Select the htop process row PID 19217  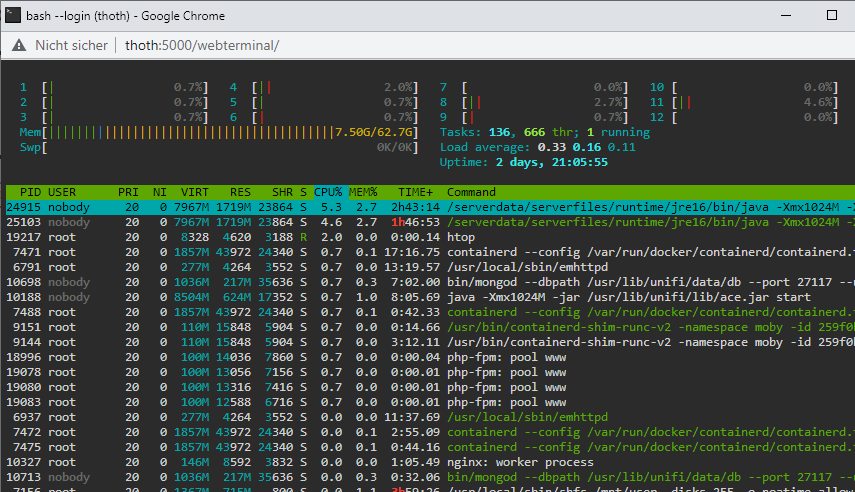tap(430, 237)
